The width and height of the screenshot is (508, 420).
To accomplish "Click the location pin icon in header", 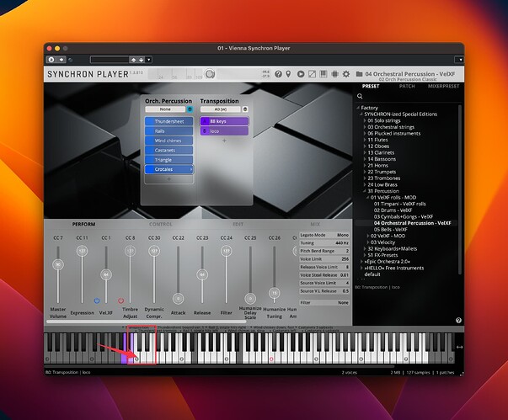I will click(288, 74).
